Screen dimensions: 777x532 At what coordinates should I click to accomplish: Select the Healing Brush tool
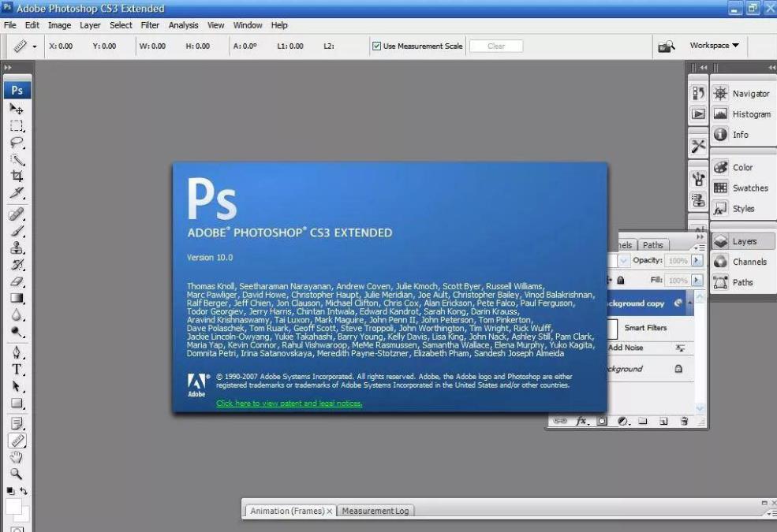click(x=17, y=214)
